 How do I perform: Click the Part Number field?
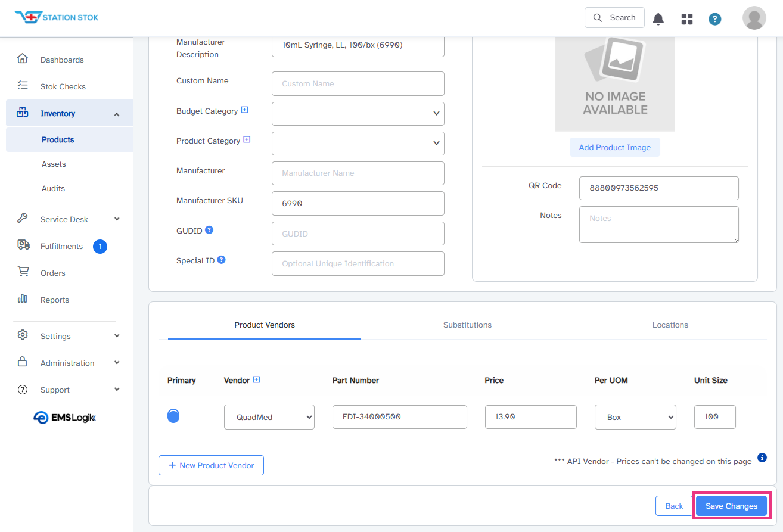[x=400, y=417]
